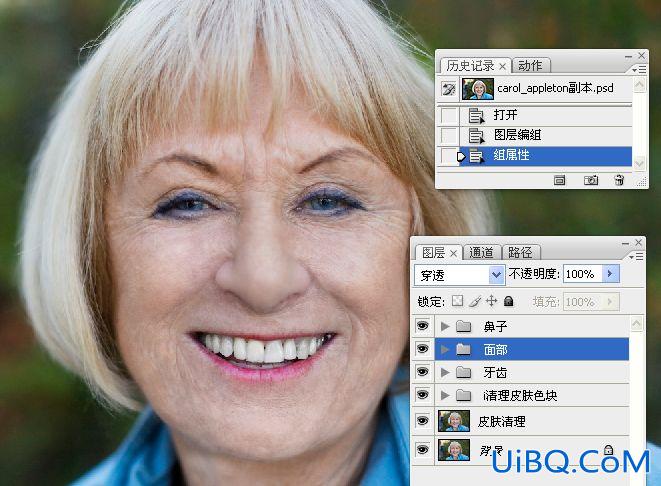Hide the 牙齿 group using its eye
Image resolution: width=661 pixels, height=486 pixels.
[x=422, y=371]
